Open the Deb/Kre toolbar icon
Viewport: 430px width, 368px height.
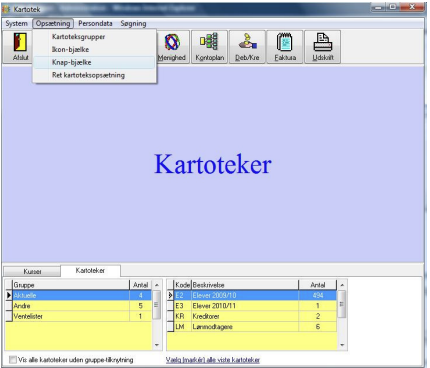coord(247,42)
